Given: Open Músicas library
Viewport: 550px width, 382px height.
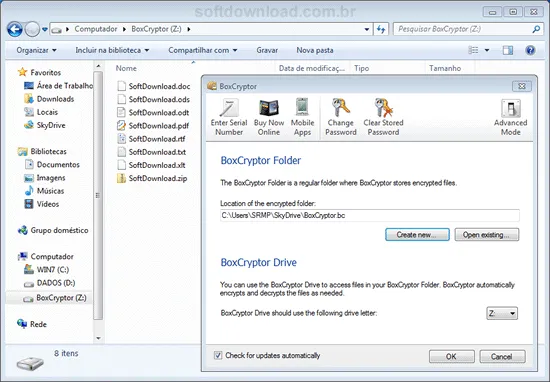Looking at the screenshot, I should 44,191.
